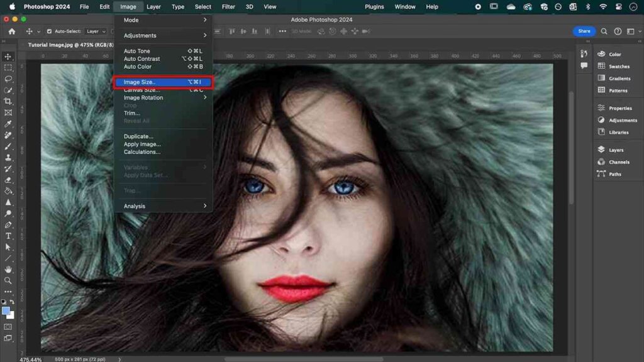Open the Auto-Select Layer dropdown
The width and height of the screenshot is (644, 362).
point(96,31)
